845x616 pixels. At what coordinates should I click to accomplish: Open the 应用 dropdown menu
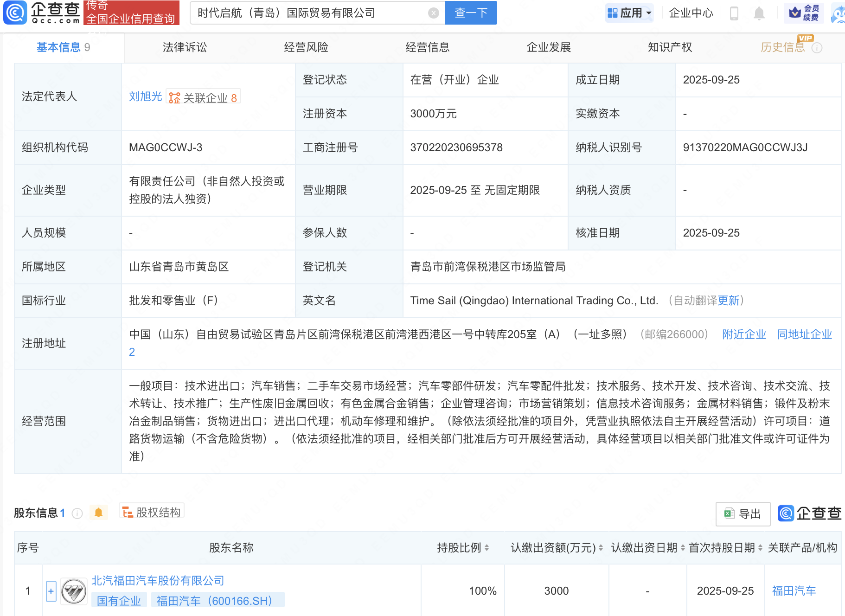[x=629, y=13]
